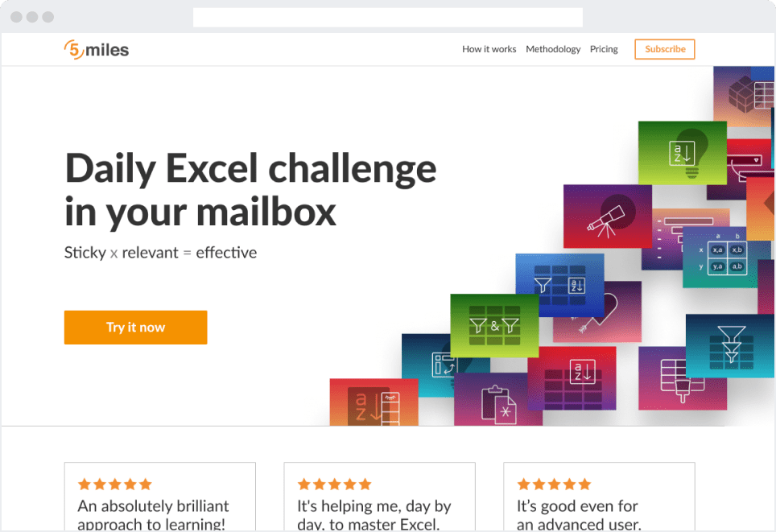This screenshot has width=776, height=532.
Task: Focus the browser address bar
Action: click(x=387, y=17)
